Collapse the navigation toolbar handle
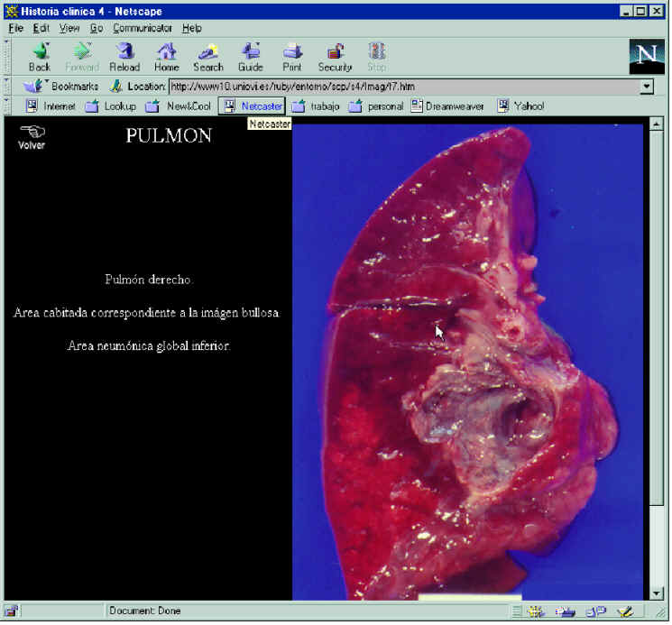The width and height of the screenshot is (672, 625). coord(7,56)
